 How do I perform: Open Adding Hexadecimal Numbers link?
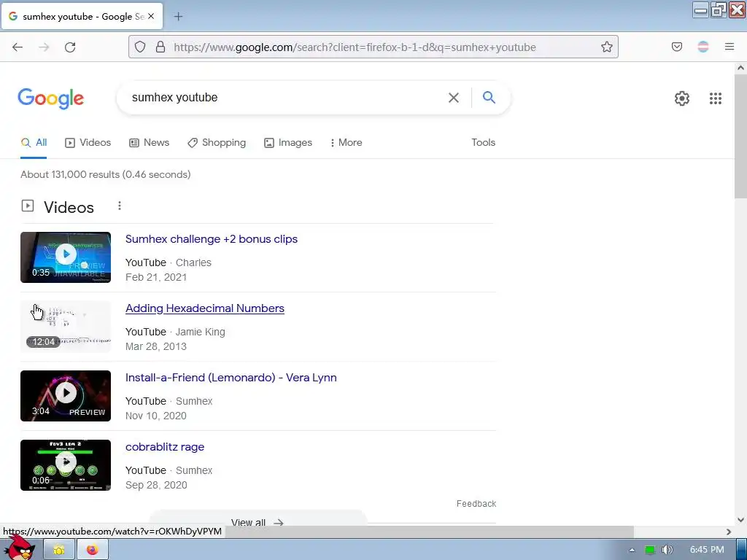coord(205,308)
